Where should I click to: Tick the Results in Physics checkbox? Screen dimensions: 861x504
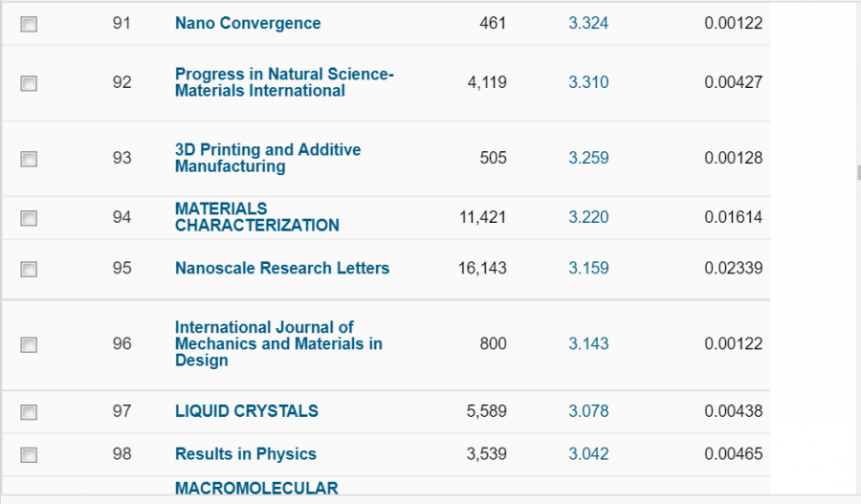[x=29, y=455]
